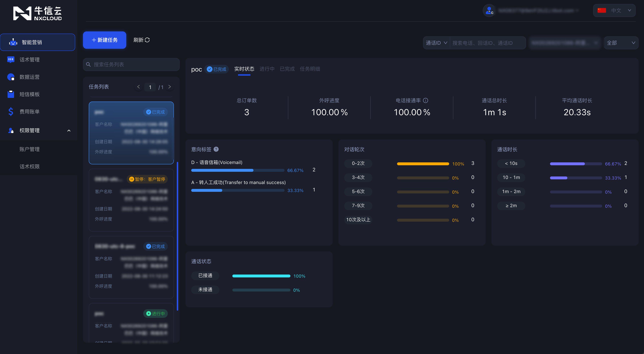This screenshot has width=644, height=354.
Task: Click the question mark icon beside 意向标签
Action: click(x=216, y=149)
